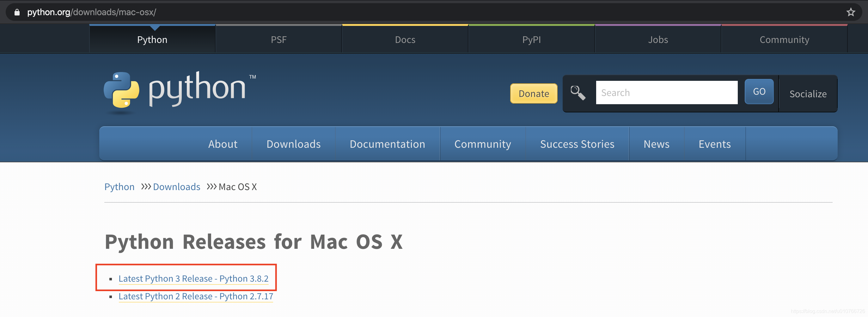
Task: Open the Success Stories navigation menu
Action: pyautogui.click(x=577, y=144)
